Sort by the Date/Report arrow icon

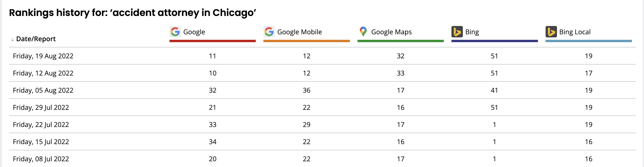[x=13, y=39]
